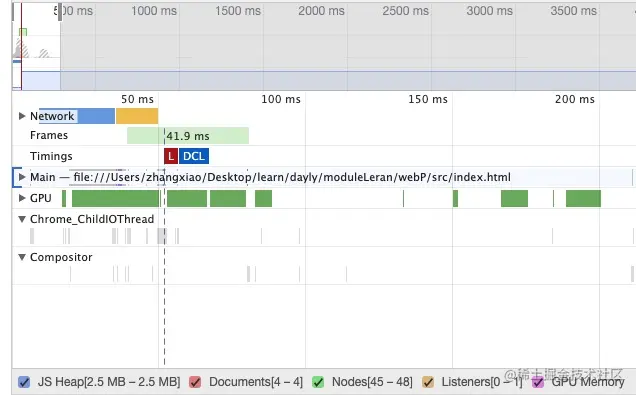This screenshot has height=395, width=636.
Task: Expand the Network track
Action: click(x=22, y=116)
